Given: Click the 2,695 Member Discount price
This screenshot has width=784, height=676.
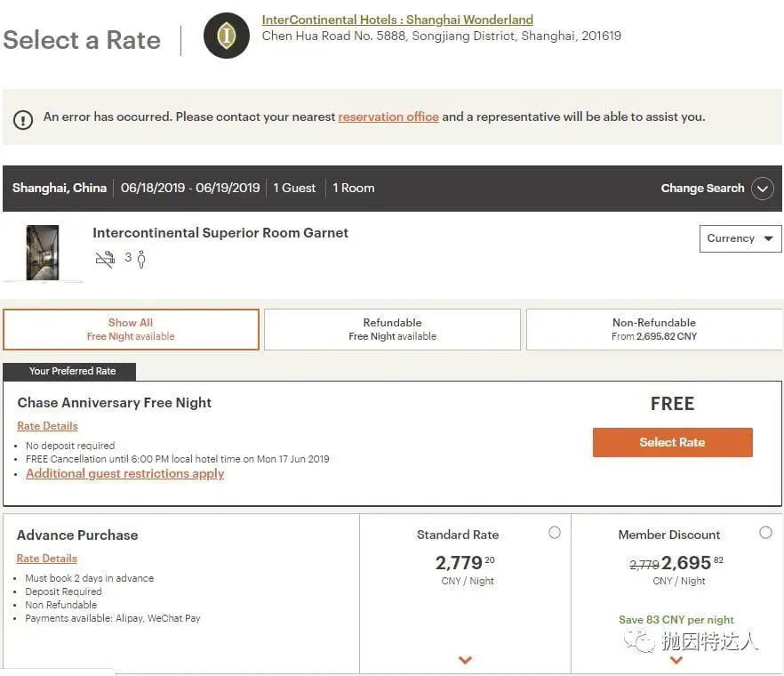Looking at the screenshot, I should pyautogui.click(x=692, y=563).
